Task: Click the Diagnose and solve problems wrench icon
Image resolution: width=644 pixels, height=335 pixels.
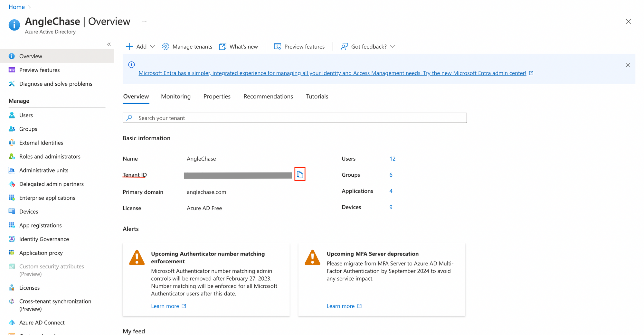Action: pos(12,84)
